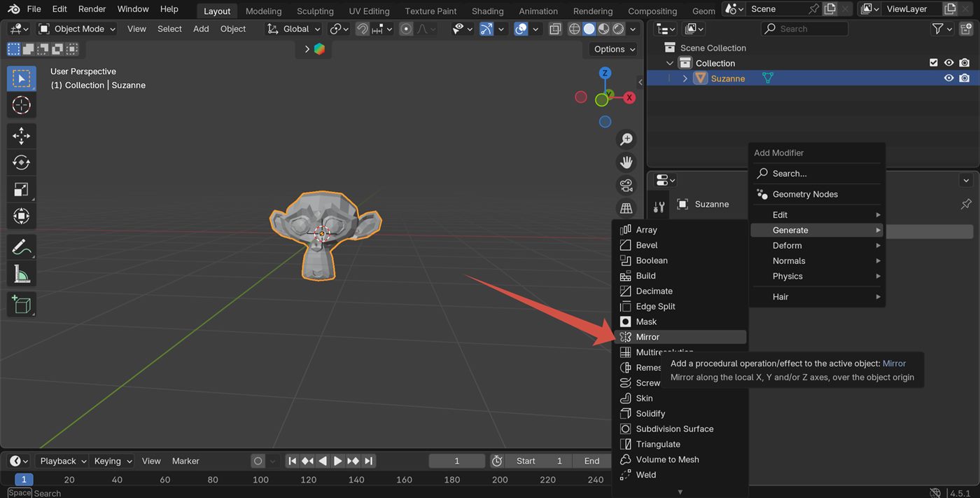The height and width of the screenshot is (498, 980).
Task: Select the Measure tool
Action: pos(22,274)
